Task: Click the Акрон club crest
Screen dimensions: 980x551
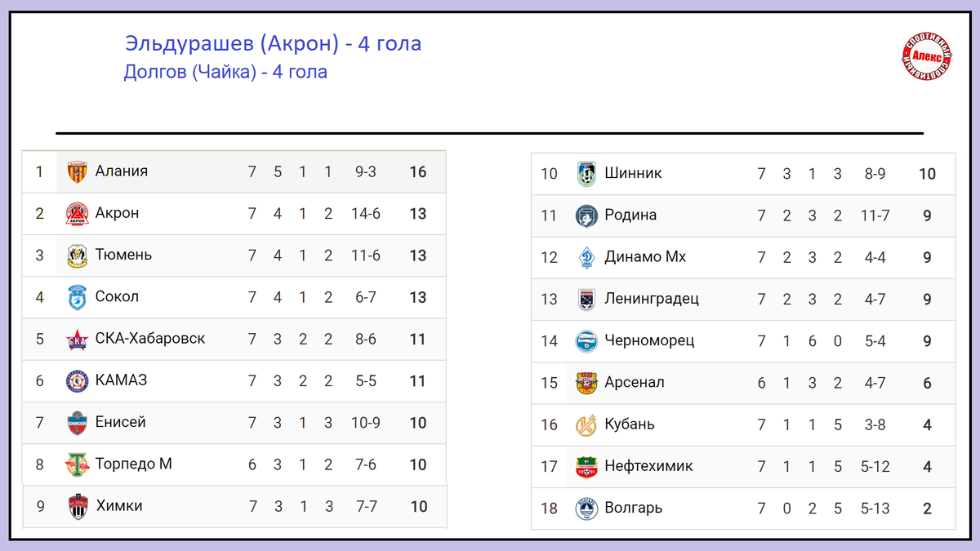Action: tap(77, 214)
